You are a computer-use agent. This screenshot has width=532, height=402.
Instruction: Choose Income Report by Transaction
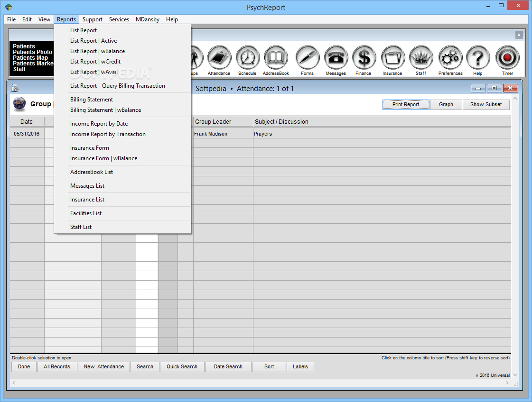122,134
